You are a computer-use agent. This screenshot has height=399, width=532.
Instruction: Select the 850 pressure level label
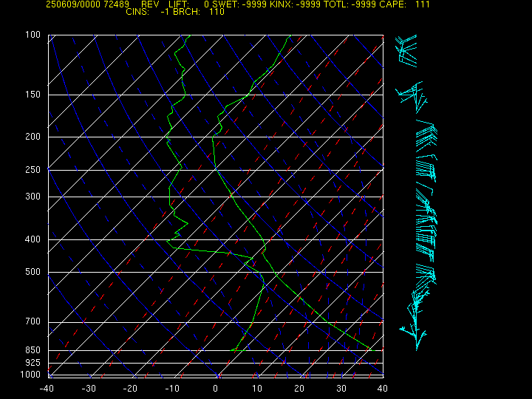[33, 349]
